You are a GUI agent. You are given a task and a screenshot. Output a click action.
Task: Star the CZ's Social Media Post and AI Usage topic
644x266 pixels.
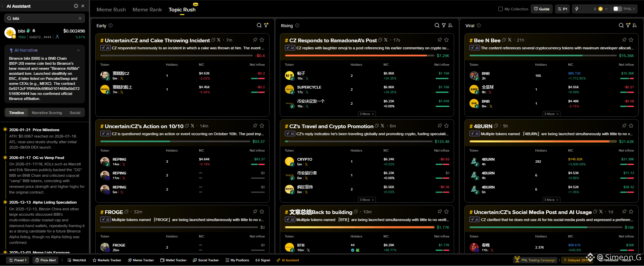click(631, 212)
